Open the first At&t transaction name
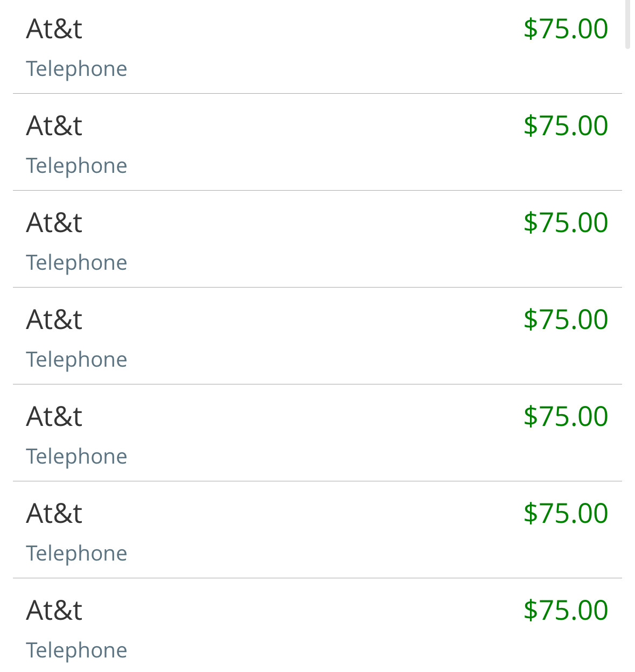The width and height of the screenshot is (635, 672). [x=54, y=29]
